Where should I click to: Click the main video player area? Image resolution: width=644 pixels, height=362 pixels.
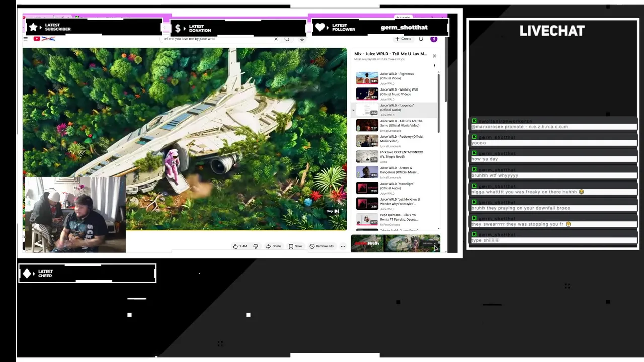(x=185, y=139)
